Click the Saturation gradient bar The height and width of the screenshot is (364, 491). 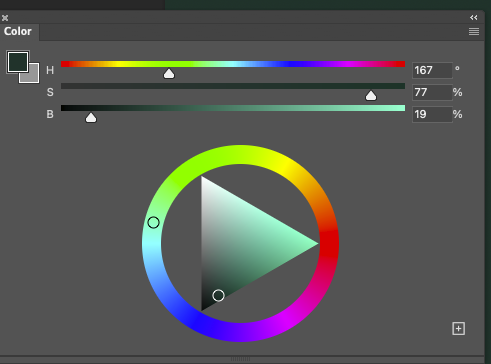[233, 86]
